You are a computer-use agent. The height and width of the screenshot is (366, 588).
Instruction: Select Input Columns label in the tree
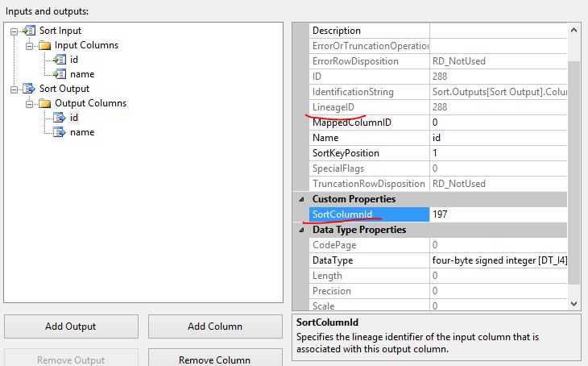coord(87,45)
